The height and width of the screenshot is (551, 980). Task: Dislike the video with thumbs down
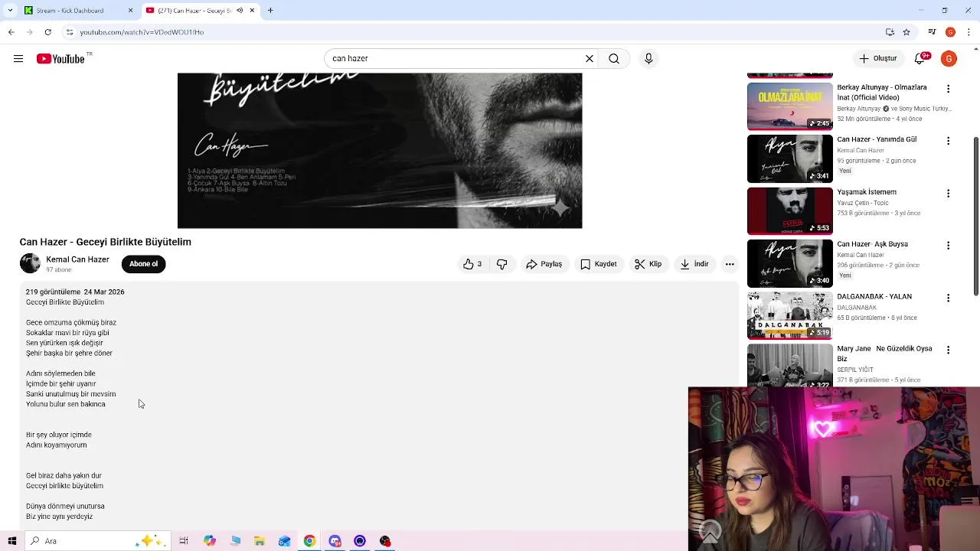click(x=502, y=264)
